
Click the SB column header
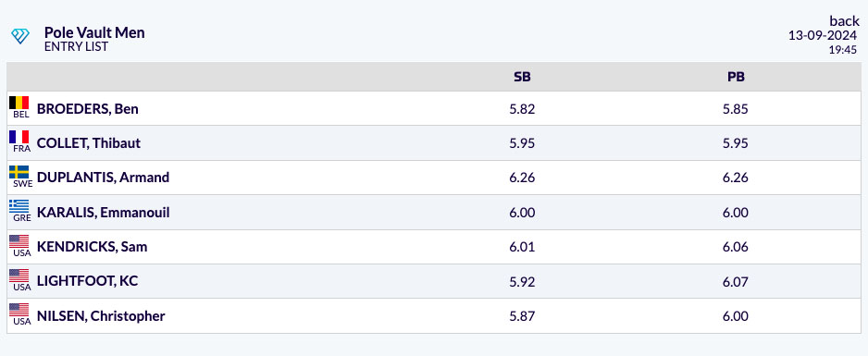pyautogui.click(x=522, y=77)
